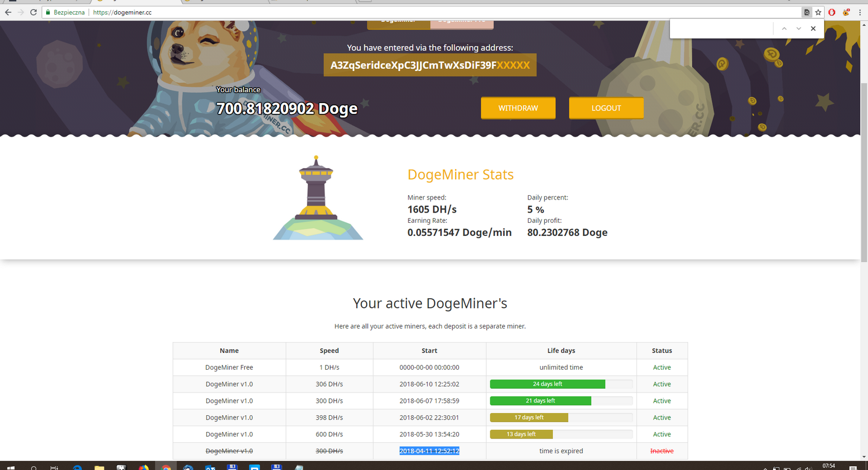The width and height of the screenshot is (868, 470).
Task: Click the Status column header
Action: [662, 351]
